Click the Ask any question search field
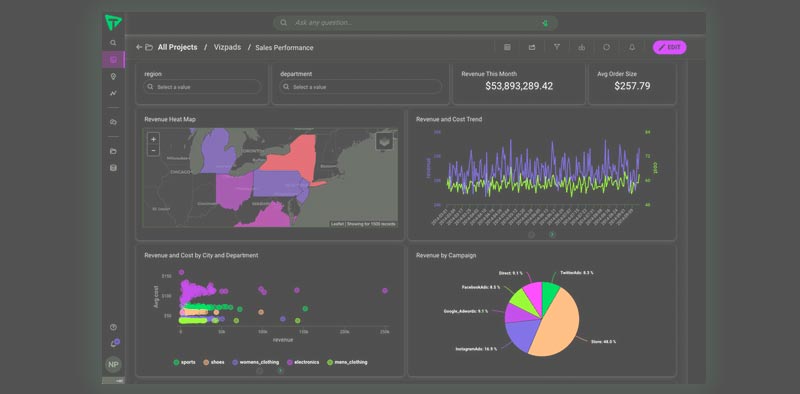This screenshot has height=394, width=800. [x=415, y=23]
